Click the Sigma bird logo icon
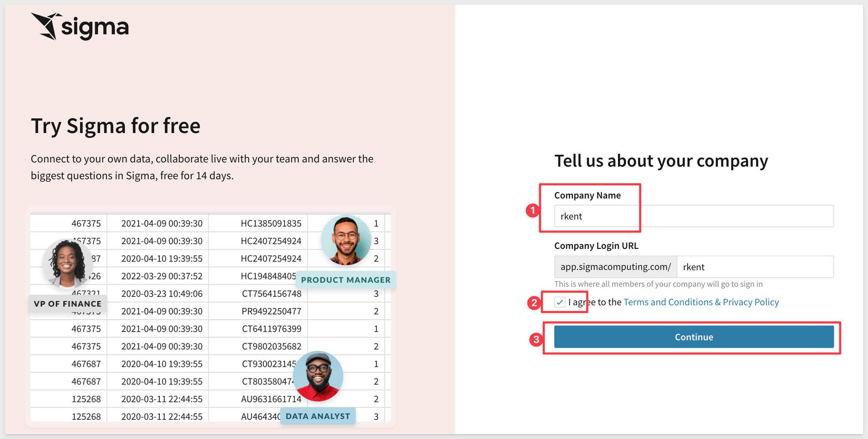Screen dimensions: 868x439 pos(45,26)
